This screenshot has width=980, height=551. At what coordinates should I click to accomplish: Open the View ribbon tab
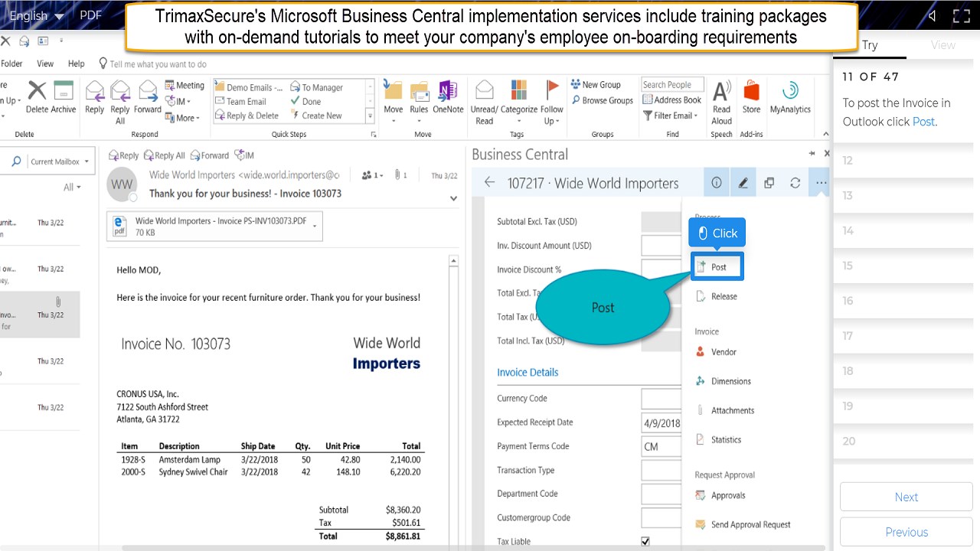[x=45, y=64]
